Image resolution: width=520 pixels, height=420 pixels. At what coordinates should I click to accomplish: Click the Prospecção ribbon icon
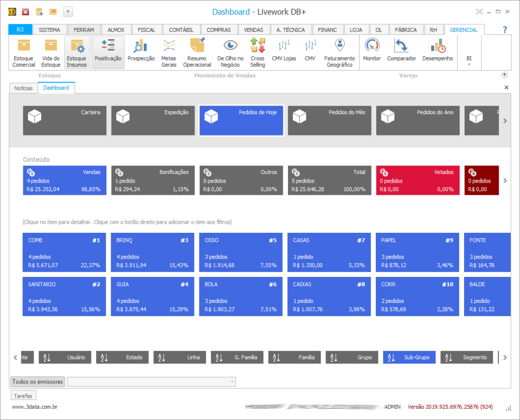click(141, 53)
